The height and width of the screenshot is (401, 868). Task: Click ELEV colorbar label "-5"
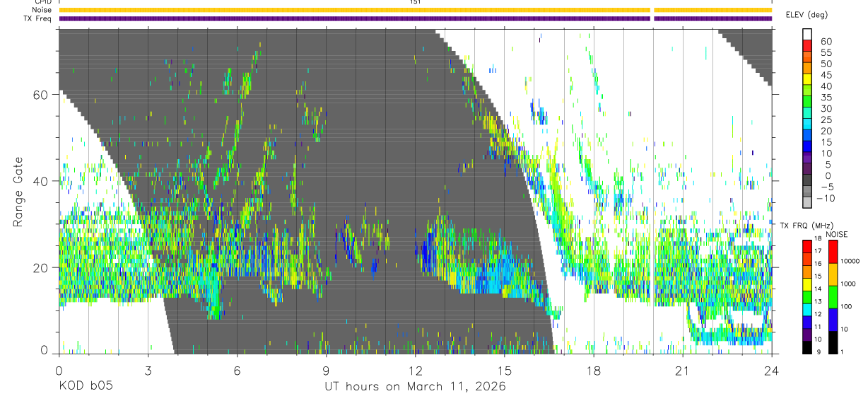click(827, 187)
